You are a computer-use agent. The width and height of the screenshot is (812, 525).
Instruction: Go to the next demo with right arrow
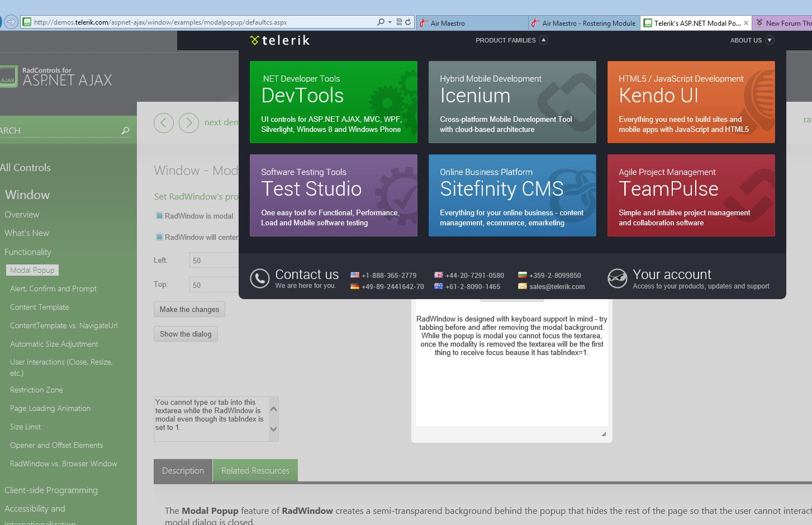click(x=189, y=122)
